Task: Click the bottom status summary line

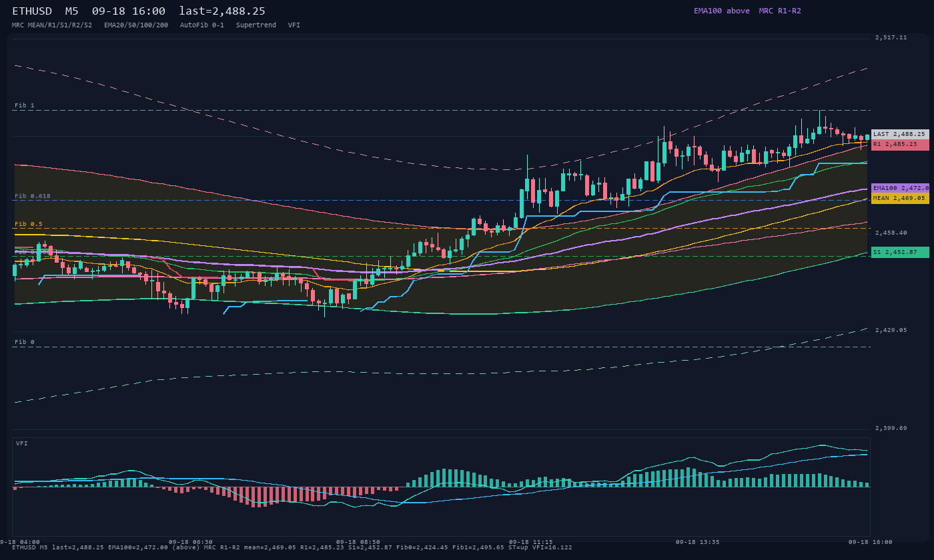Action: coord(292,547)
